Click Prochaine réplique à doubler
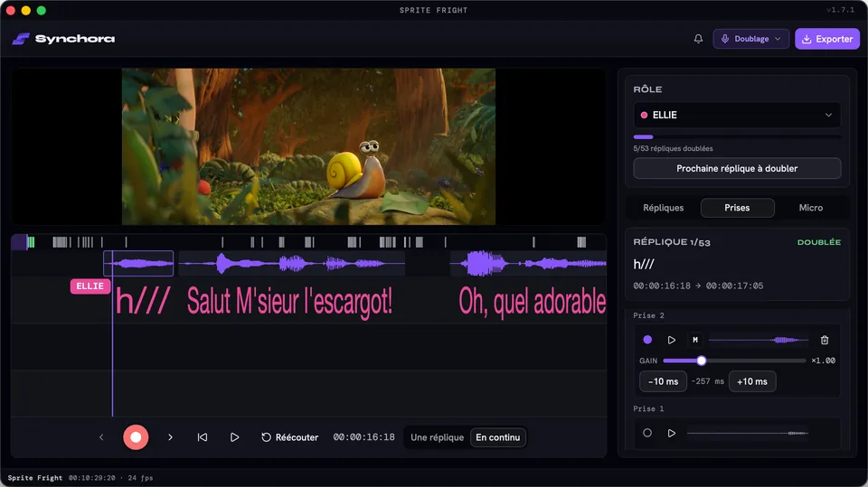 coord(737,168)
